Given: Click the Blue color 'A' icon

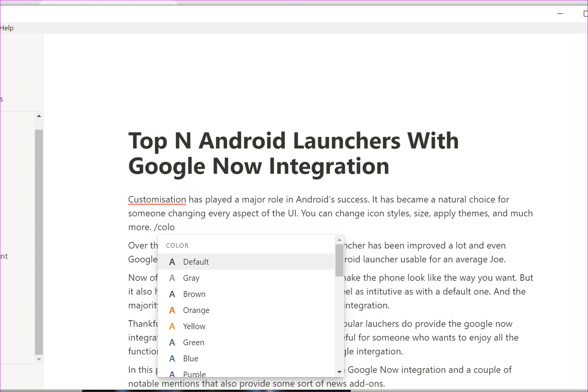Looking at the screenshot, I should (172, 359).
